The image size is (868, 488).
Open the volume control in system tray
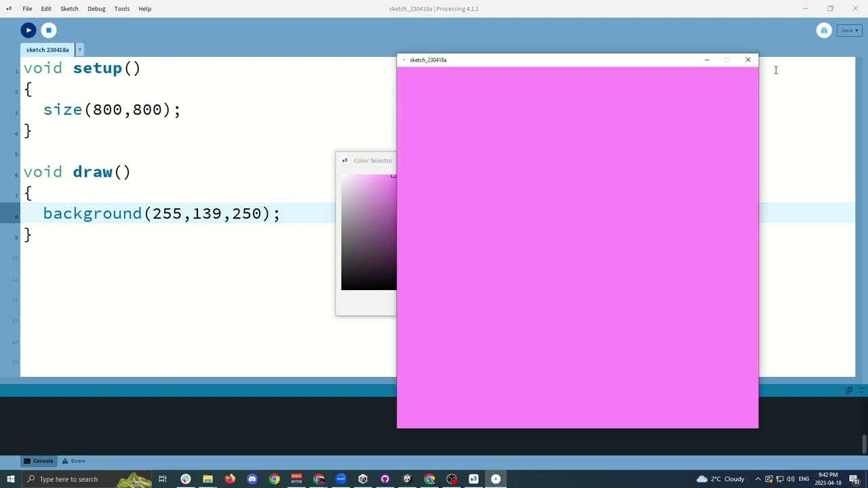(x=790, y=479)
